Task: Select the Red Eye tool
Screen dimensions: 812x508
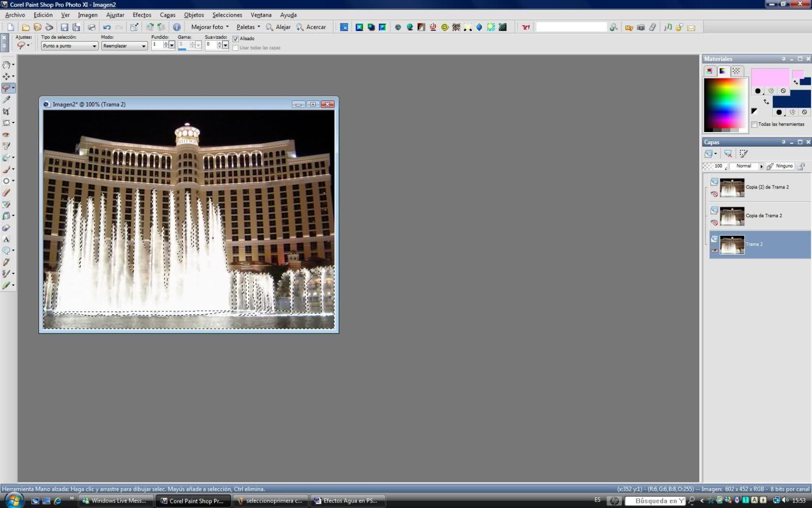Action: (7, 135)
